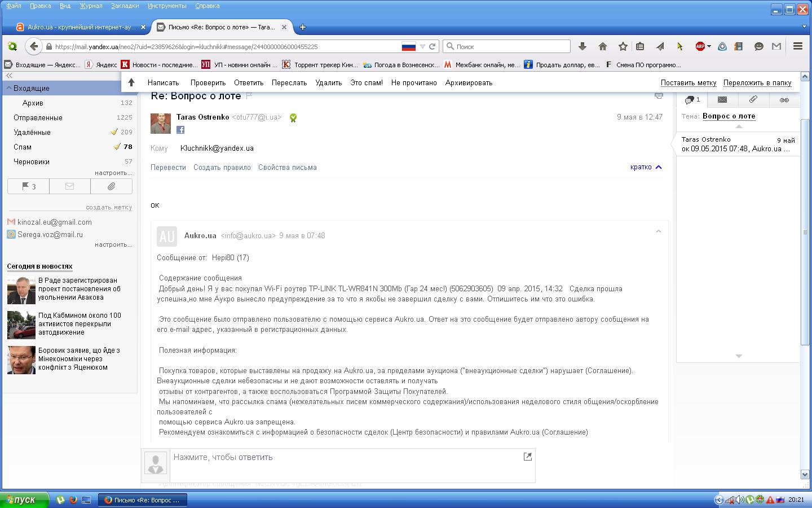Click volume icon in system tray
The image size is (812, 508).
(x=739, y=500)
